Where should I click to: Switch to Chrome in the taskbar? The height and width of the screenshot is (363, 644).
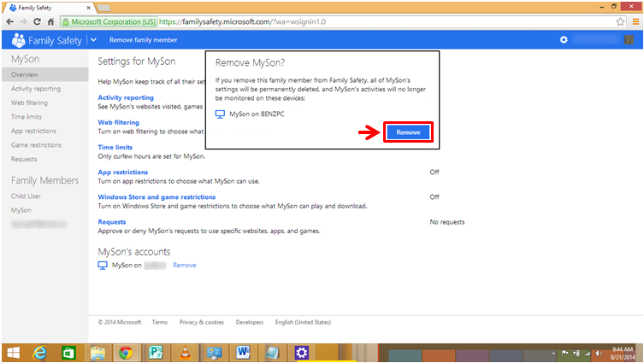(x=126, y=353)
